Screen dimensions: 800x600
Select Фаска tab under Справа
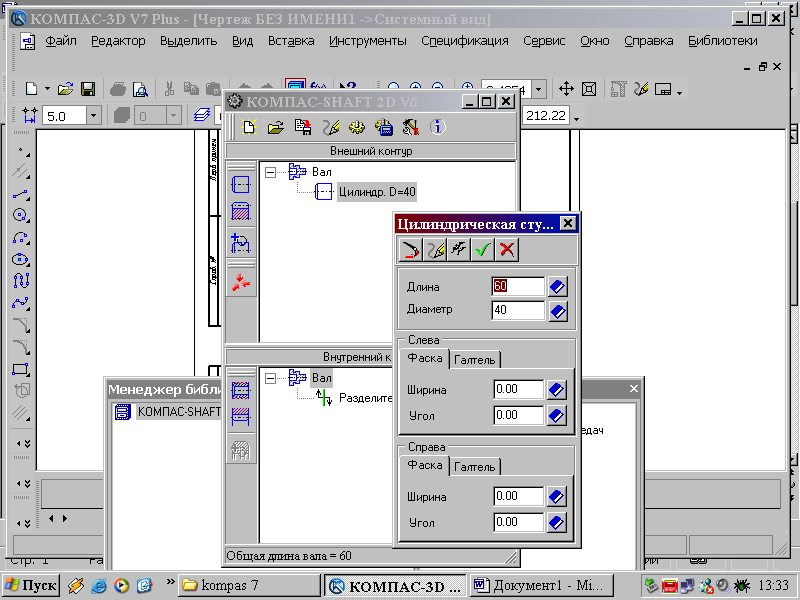click(424, 465)
